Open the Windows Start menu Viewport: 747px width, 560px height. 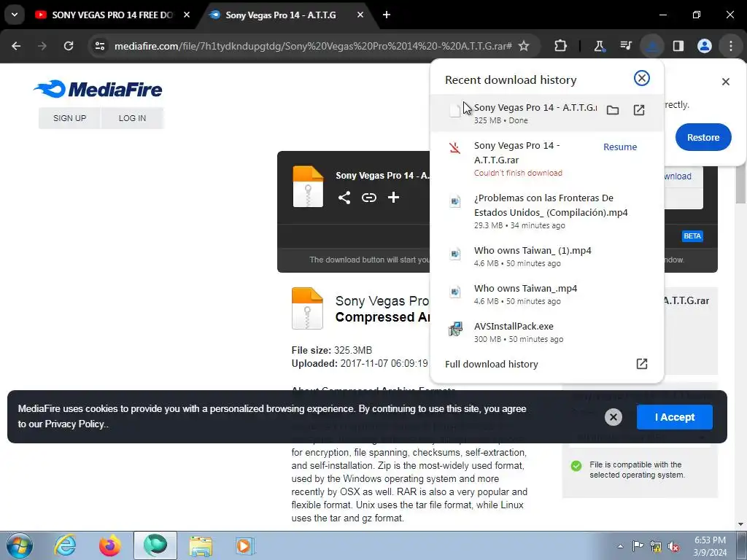tap(19, 545)
